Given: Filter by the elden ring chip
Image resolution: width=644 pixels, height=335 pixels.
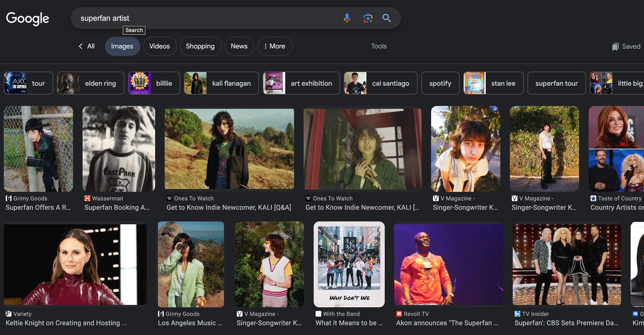Looking at the screenshot, I should [x=91, y=83].
